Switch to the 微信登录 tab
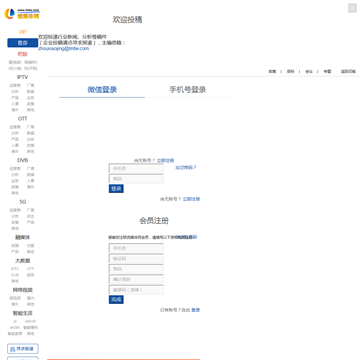 tap(102, 90)
